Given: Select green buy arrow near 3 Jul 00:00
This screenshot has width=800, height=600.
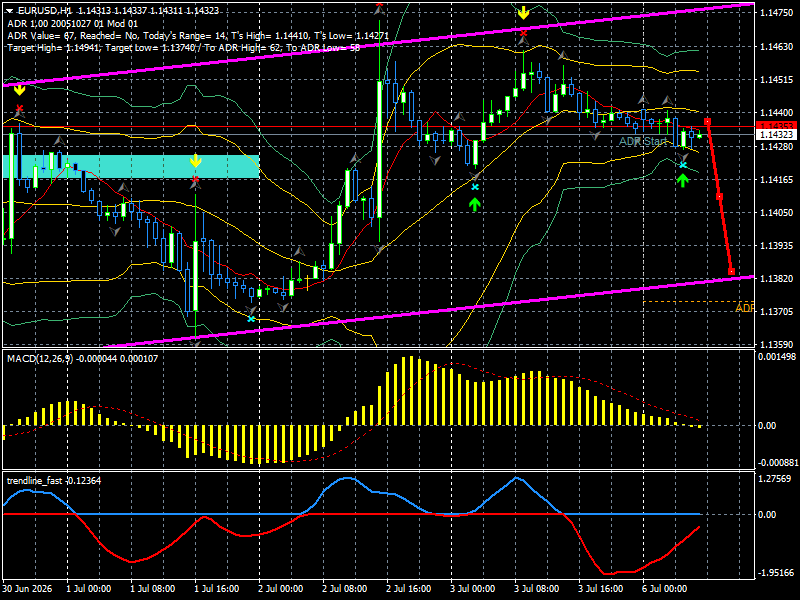Looking at the screenshot, I should click(475, 205).
